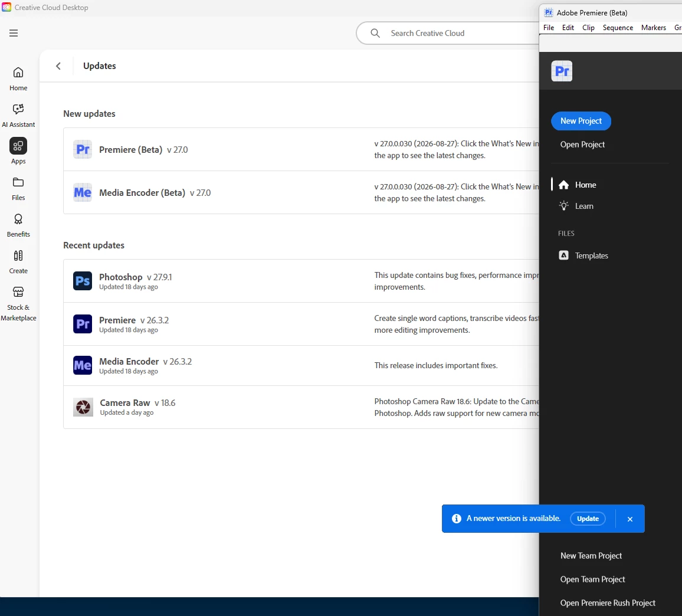Click the 'Recent updates' heading

94,245
